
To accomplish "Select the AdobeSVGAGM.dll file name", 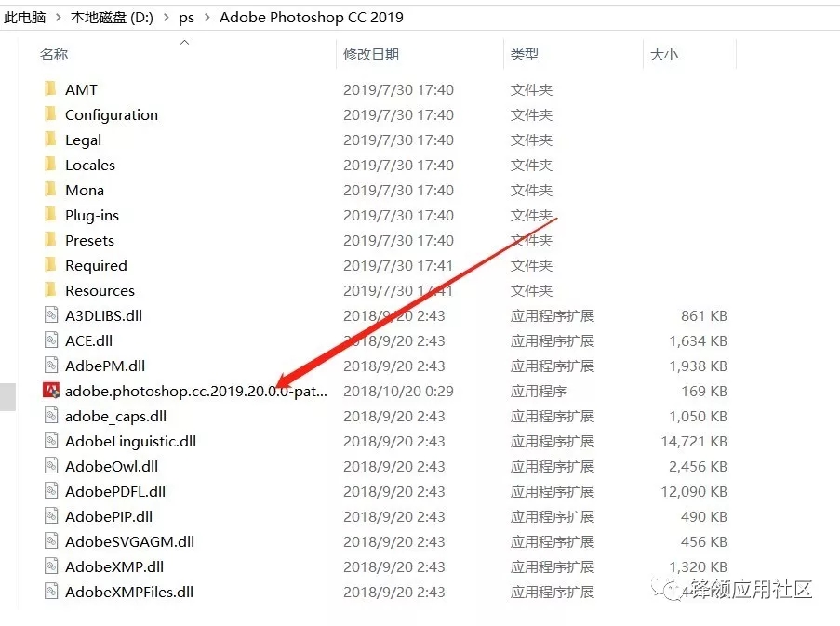I will coord(129,542).
